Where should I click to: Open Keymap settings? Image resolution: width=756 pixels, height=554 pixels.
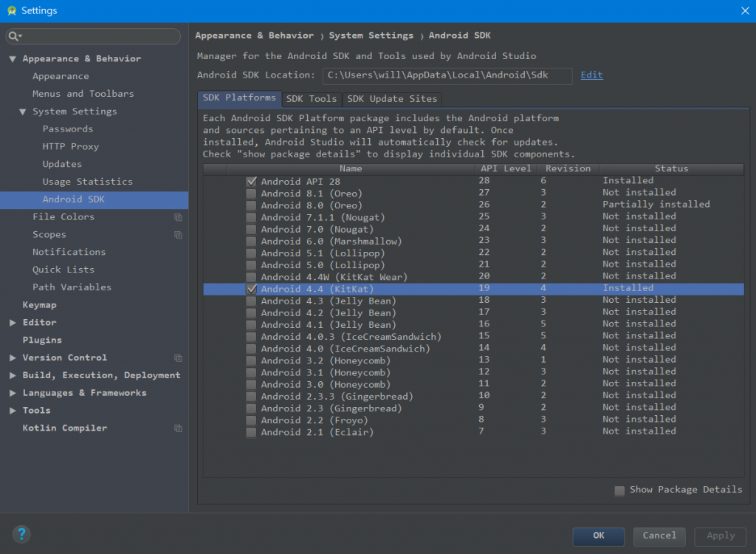pyautogui.click(x=40, y=305)
